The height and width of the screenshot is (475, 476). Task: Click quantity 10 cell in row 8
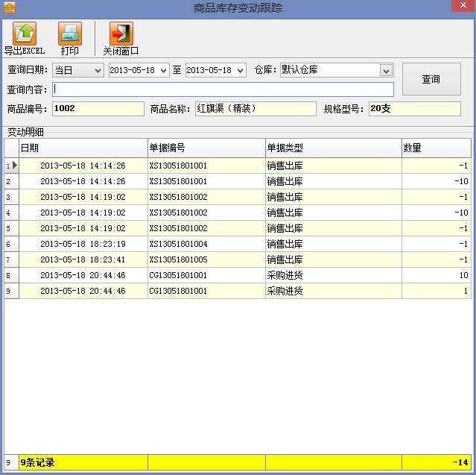pyautogui.click(x=437, y=275)
